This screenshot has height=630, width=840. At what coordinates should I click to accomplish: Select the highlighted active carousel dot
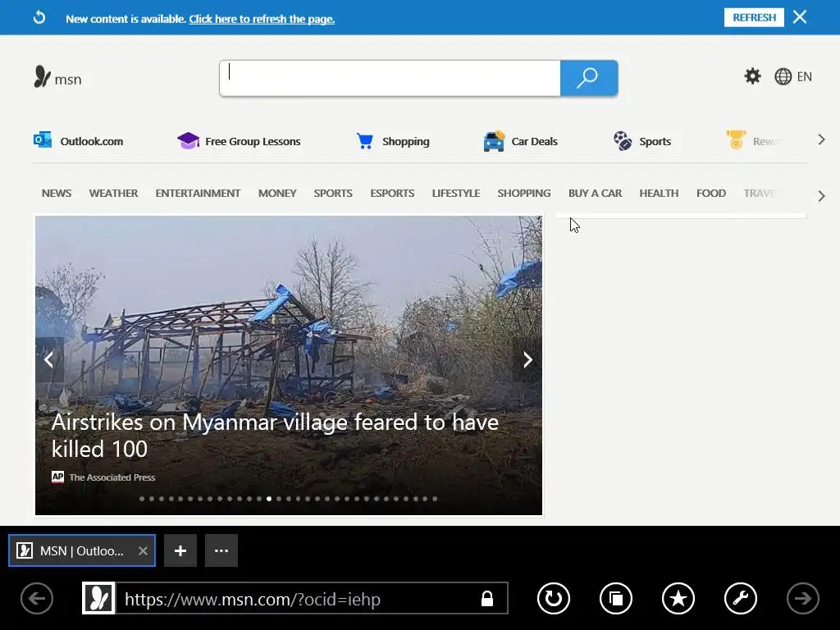[269, 499]
